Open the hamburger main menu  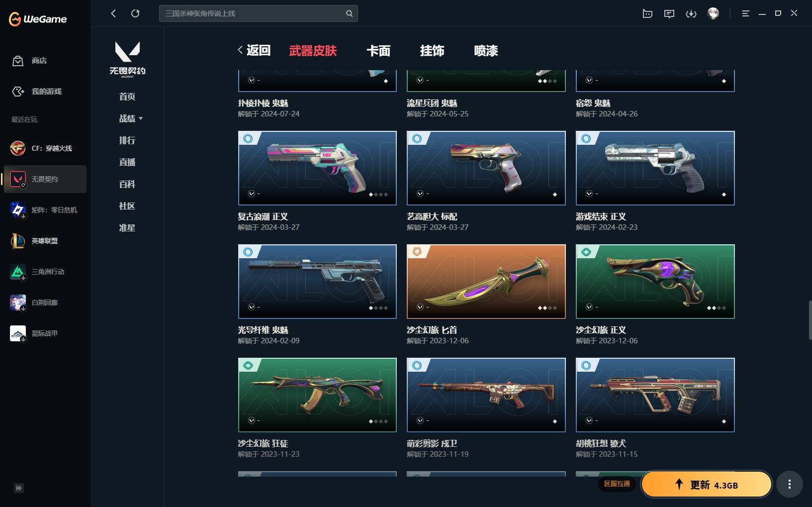click(745, 13)
